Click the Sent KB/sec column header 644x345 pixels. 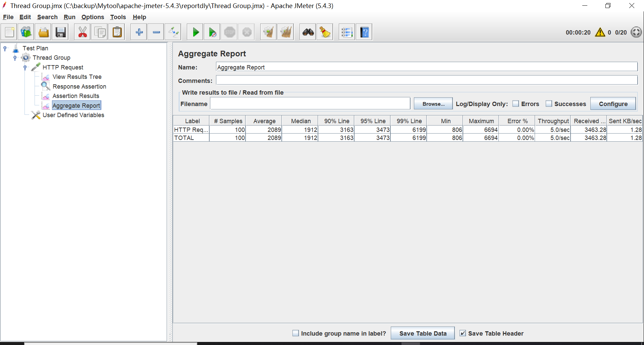click(x=625, y=121)
